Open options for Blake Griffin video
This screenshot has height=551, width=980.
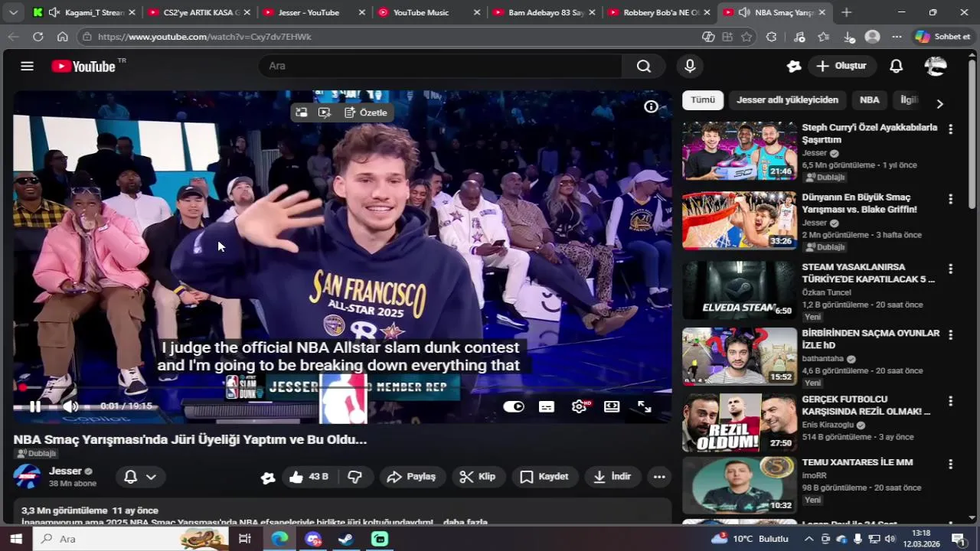tap(950, 199)
